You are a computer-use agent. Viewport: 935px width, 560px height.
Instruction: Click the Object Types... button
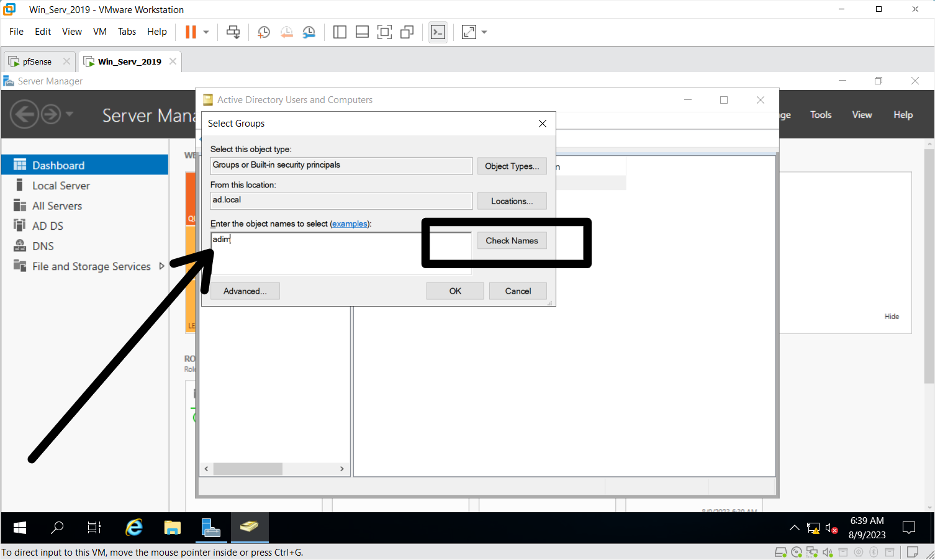click(x=512, y=166)
